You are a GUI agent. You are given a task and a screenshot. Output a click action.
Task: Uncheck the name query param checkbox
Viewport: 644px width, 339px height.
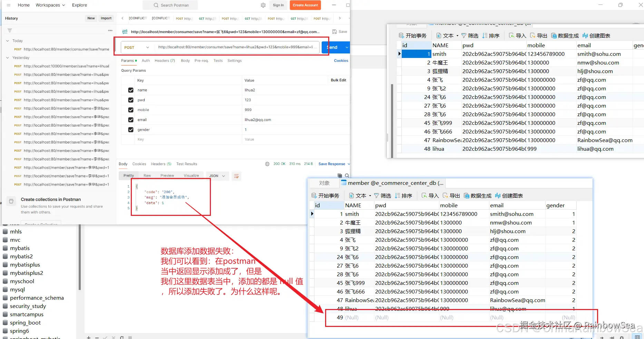(x=131, y=90)
